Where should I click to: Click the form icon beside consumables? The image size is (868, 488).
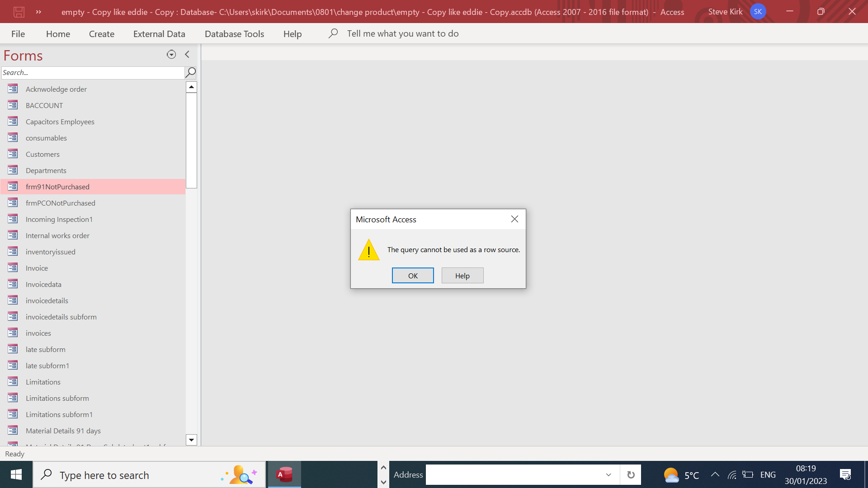pyautogui.click(x=13, y=137)
